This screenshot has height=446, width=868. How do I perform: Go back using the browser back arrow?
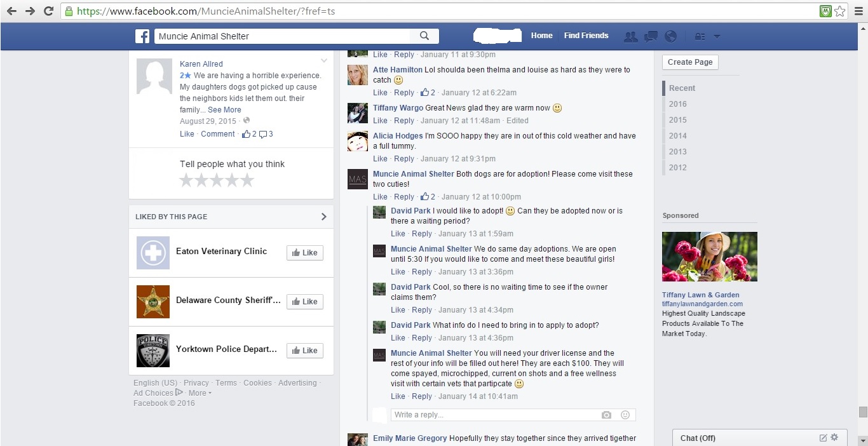point(11,11)
